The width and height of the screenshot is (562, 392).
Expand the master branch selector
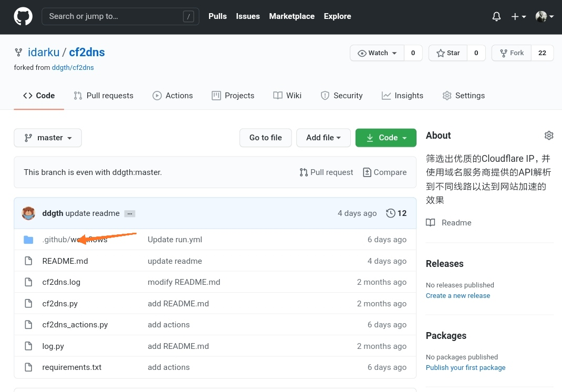click(x=48, y=138)
